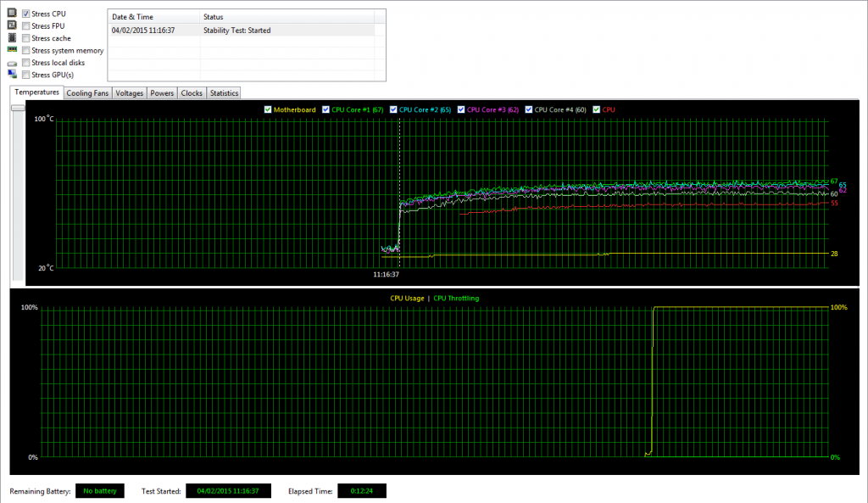Click the cache chip icon beside Stress cache
This screenshot has height=503, width=868.
[x=12, y=37]
